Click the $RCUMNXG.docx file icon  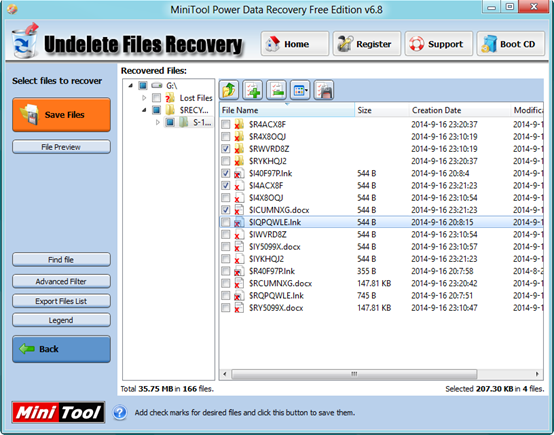point(239,283)
